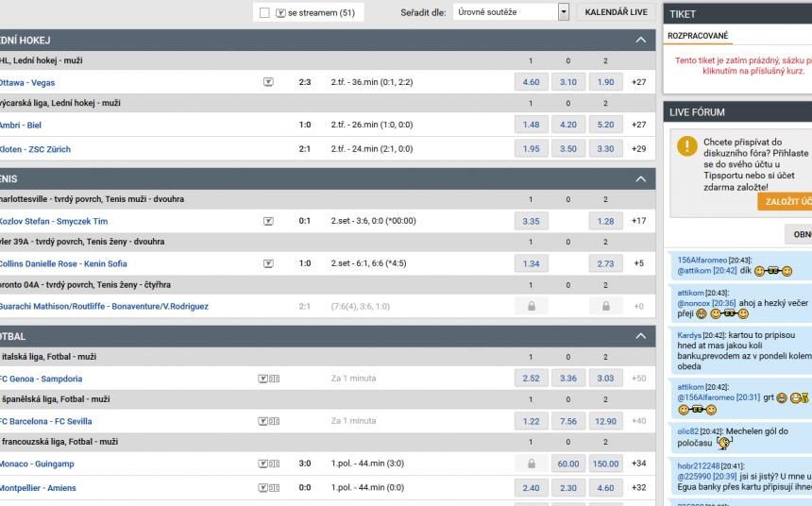
Task: Select draw odds 7.56 for Barcelona - Sevilla
Action: (x=568, y=421)
